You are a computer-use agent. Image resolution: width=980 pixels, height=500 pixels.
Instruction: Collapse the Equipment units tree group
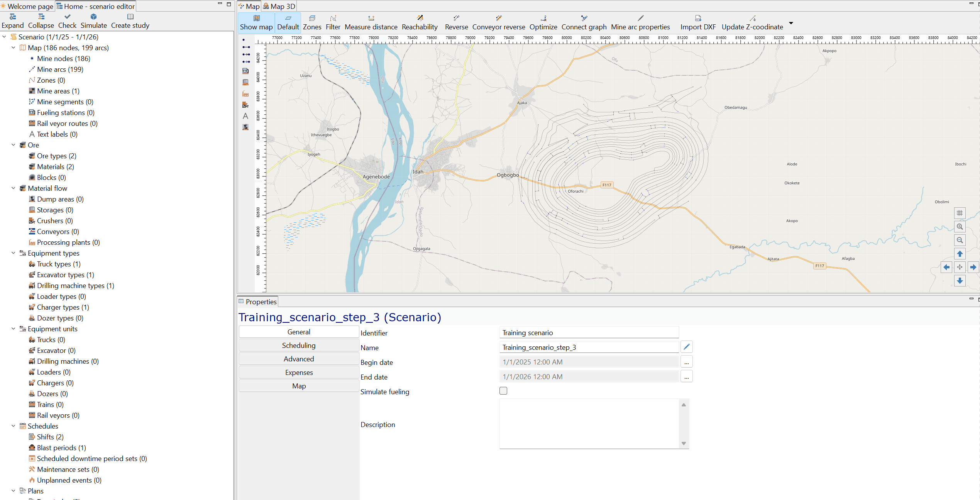tap(14, 329)
